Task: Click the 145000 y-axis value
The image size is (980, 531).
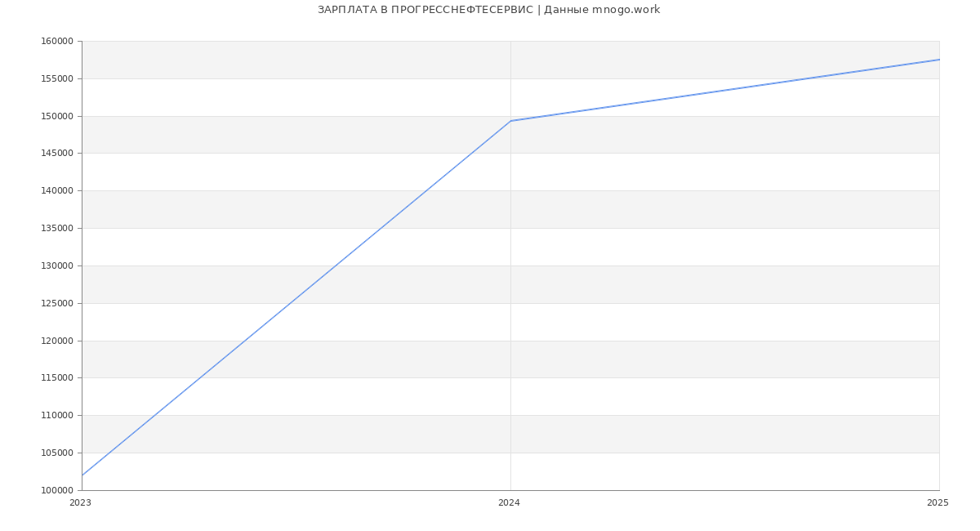Action: [x=57, y=154]
